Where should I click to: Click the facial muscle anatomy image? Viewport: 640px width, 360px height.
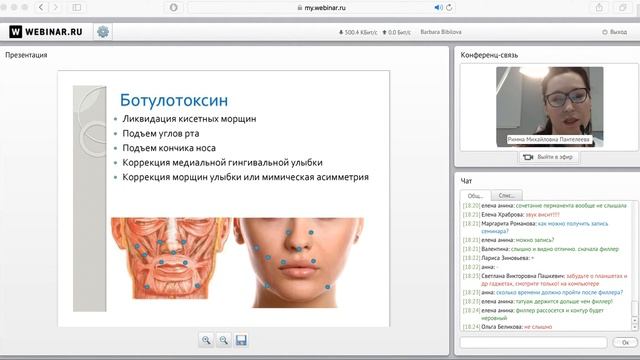(171, 258)
